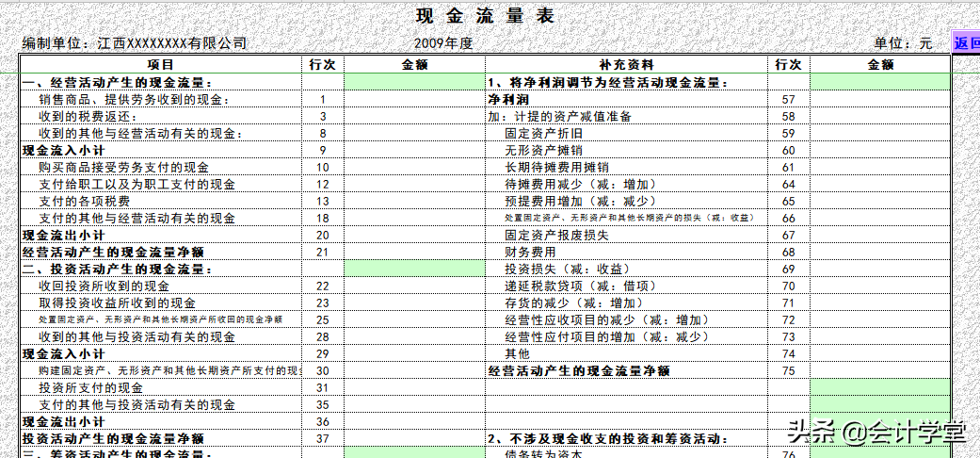Click amount cell for line 75 净额
The width and height of the screenshot is (980, 458).
click(880, 371)
